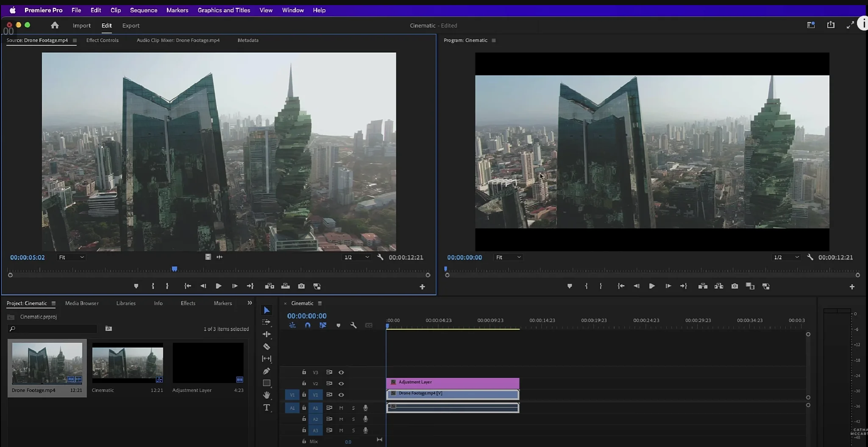
Task: Click the Import workspace button
Action: [x=81, y=25]
